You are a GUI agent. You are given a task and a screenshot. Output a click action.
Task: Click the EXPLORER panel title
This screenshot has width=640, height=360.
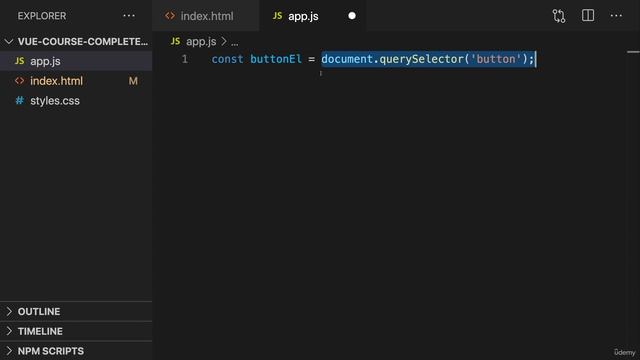(x=42, y=16)
